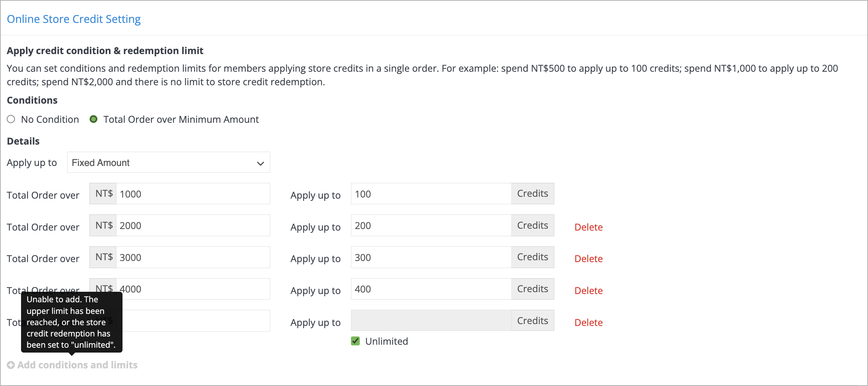868x386 pixels.
Task: Focus the Apply up to 100 credits field
Action: 431,194
